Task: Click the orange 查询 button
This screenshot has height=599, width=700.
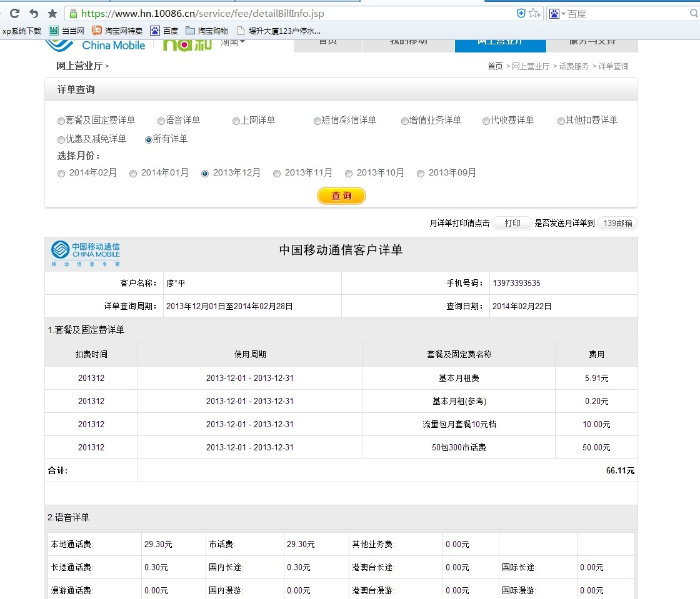Action: coord(341,196)
